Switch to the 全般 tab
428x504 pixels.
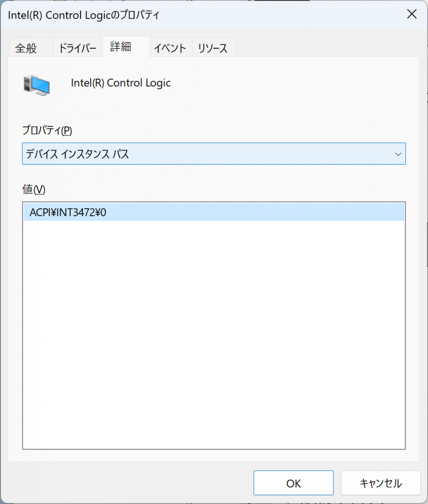(31, 48)
